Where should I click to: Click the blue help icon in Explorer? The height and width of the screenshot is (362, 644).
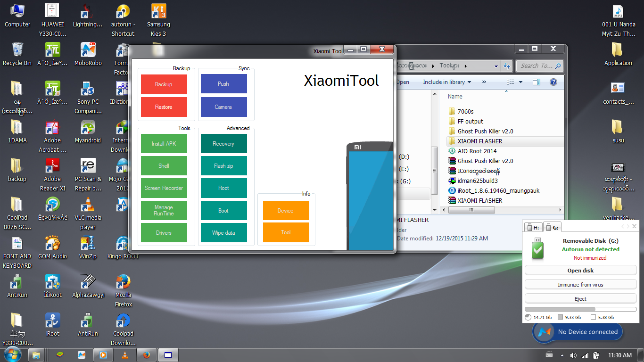pyautogui.click(x=553, y=82)
